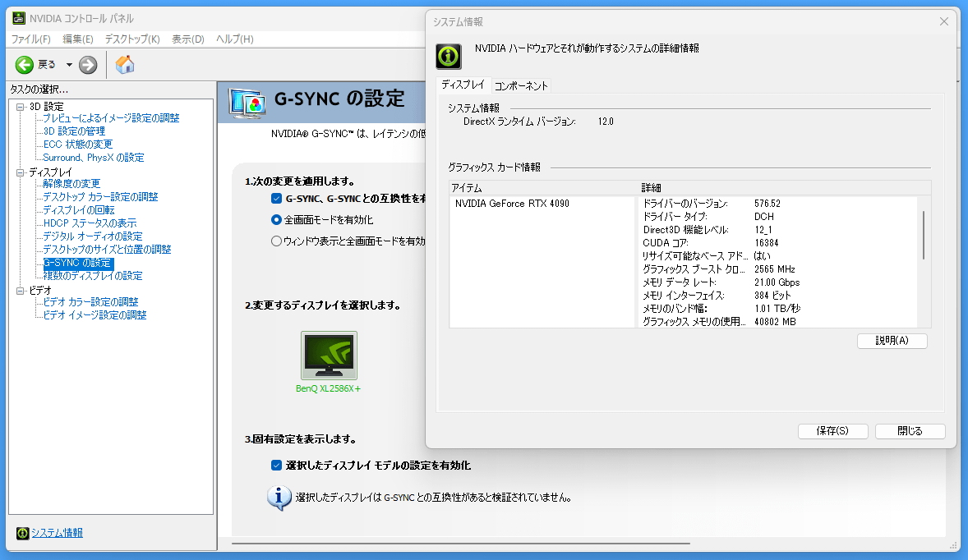Viewport: 968px width, 560px height.
Task: Click the 戻る back button label
Action: click(47, 65)
